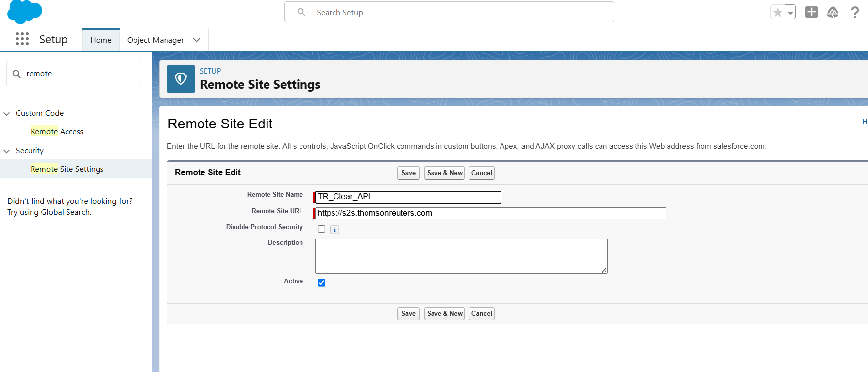Click the 'Try using Global Search.' text
Image resolution: width=868 pixels, height=372 pixels.
tap(49, 212)
